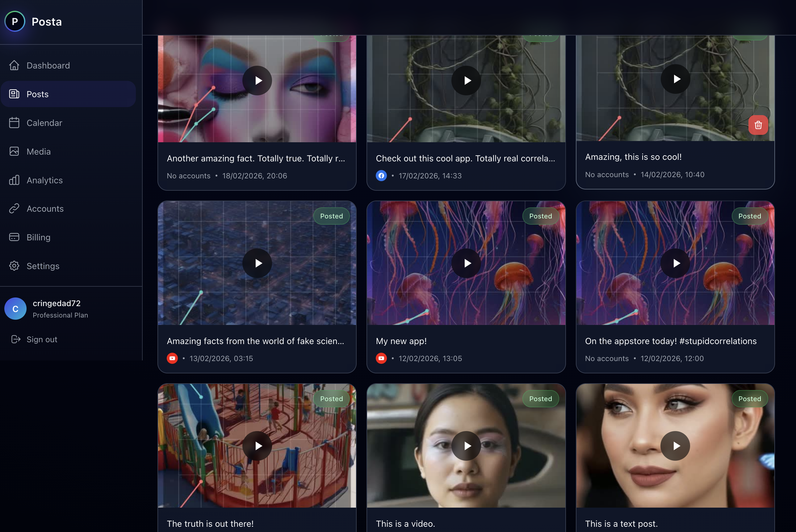
Task: Click date '18/02/2026, 20:06'
Action: coord(255,176)
